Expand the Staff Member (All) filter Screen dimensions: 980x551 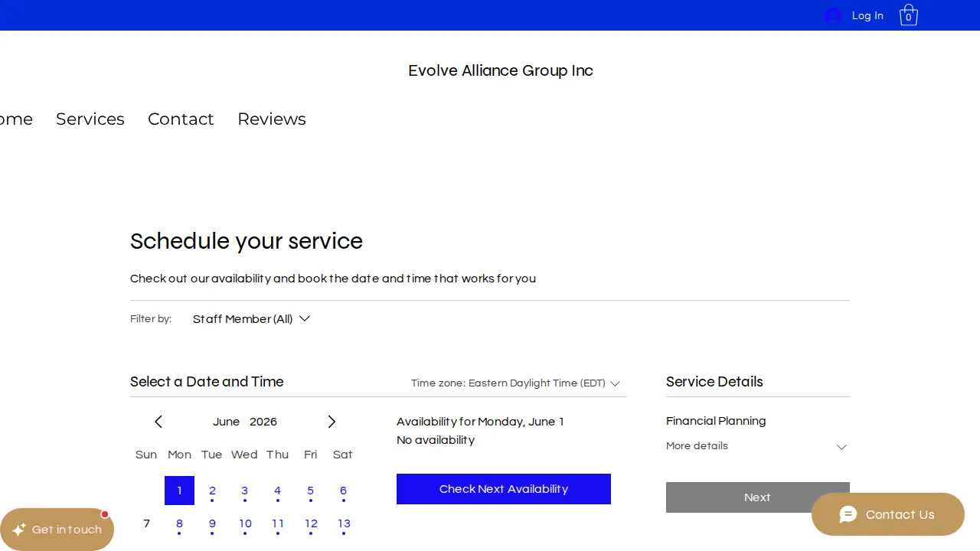[251, 319]
